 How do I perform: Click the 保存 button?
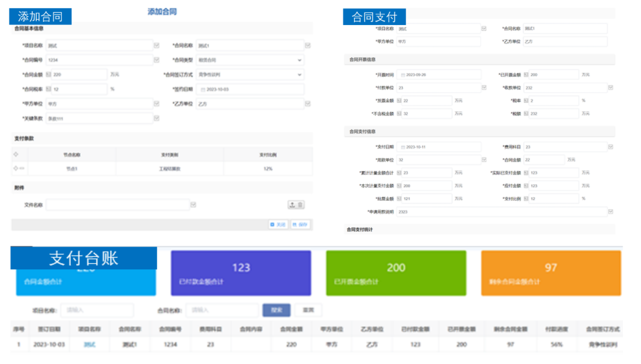click(x=300, y=224)
